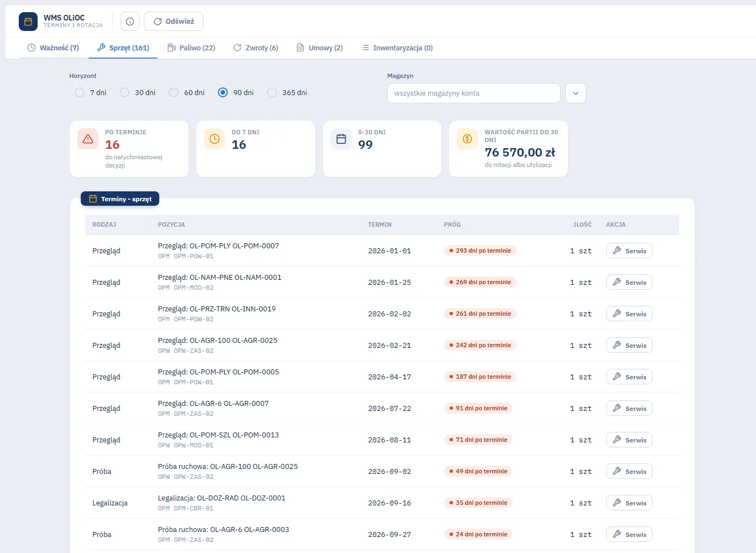Select the 90 dni horizon radio
This screenshot has height=553, width=756.
223,92
